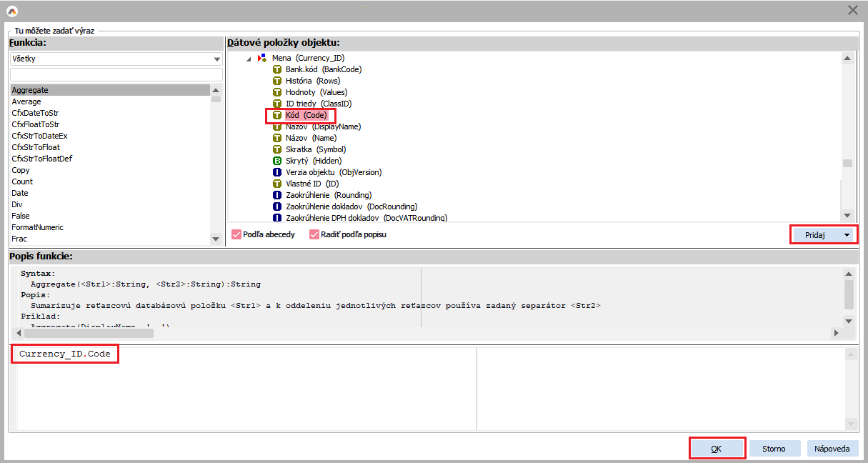The width and height of the screenshot is (868, 463).
Task: Select the Average function in list
Action: pyautogui.click(x=26, y=101)
